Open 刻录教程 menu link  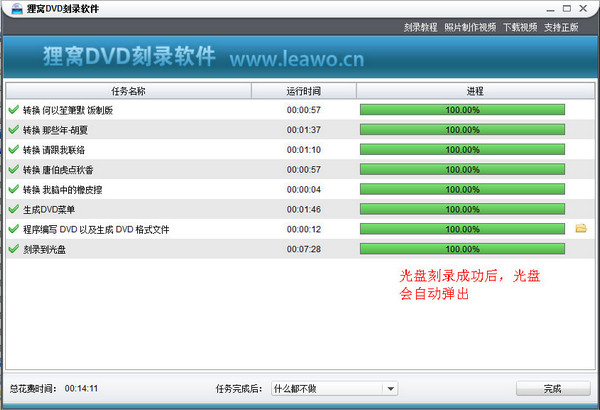click(420, 28)
